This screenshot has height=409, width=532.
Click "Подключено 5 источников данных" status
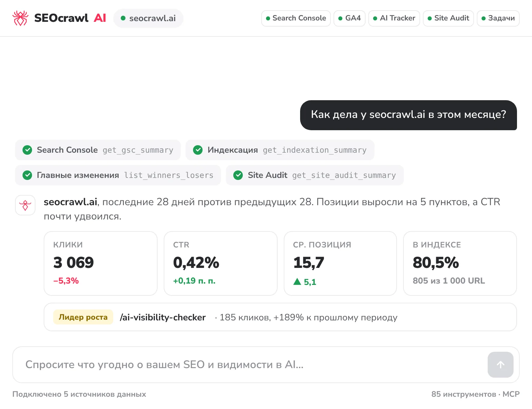coord(79,394)
